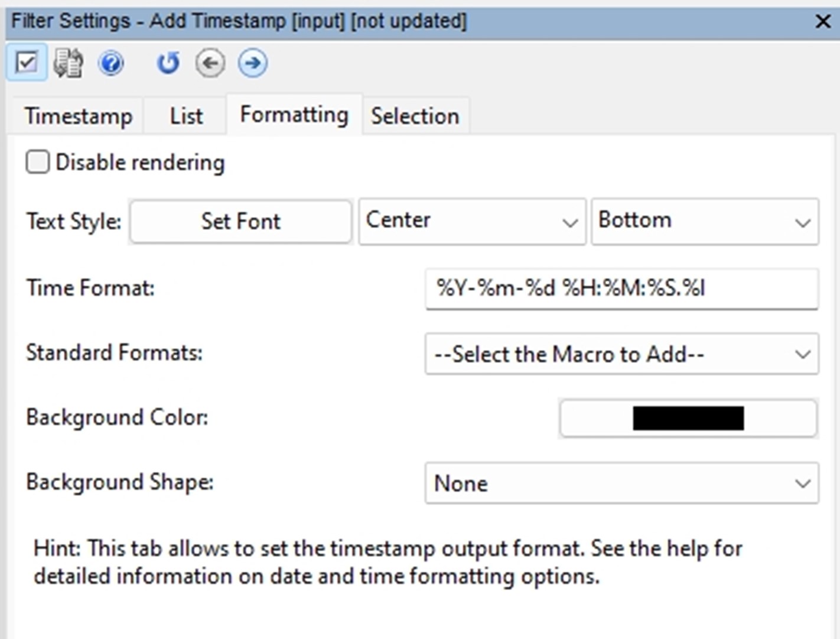Viewport: 840px width, 639px height.
Task: Click the reset icon to restore defaults
Action: [x=167, y=62]
